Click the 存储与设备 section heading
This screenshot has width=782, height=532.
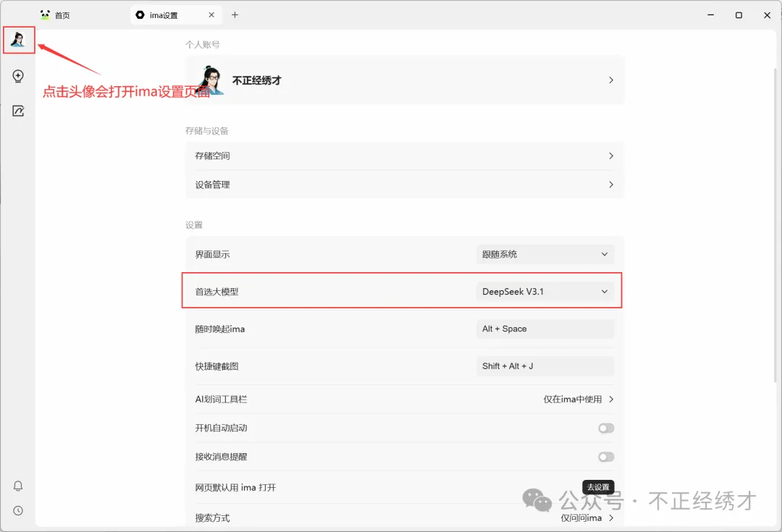[207, 131]
